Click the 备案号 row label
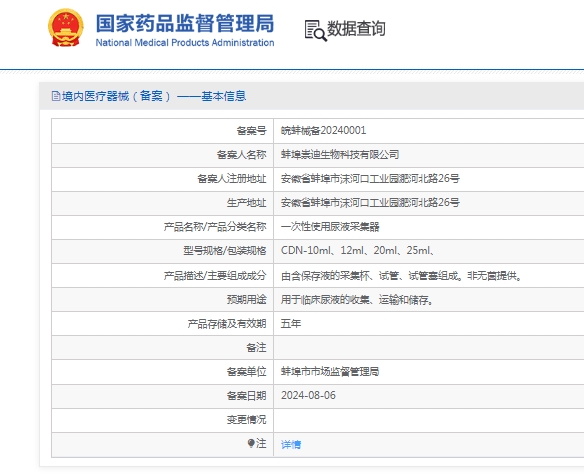584x476 pixels. pyautogui.click(x=251, y=130)
